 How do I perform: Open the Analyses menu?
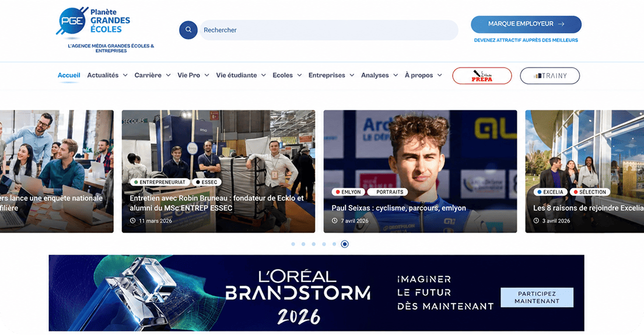coord(374,75)
